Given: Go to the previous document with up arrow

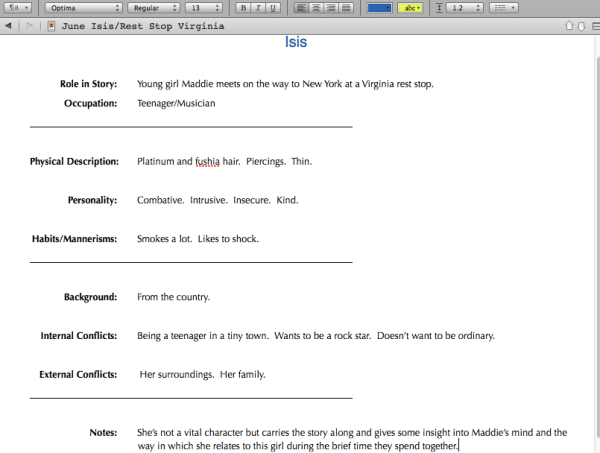Looking at the screenshot, I should click(569, 26).
